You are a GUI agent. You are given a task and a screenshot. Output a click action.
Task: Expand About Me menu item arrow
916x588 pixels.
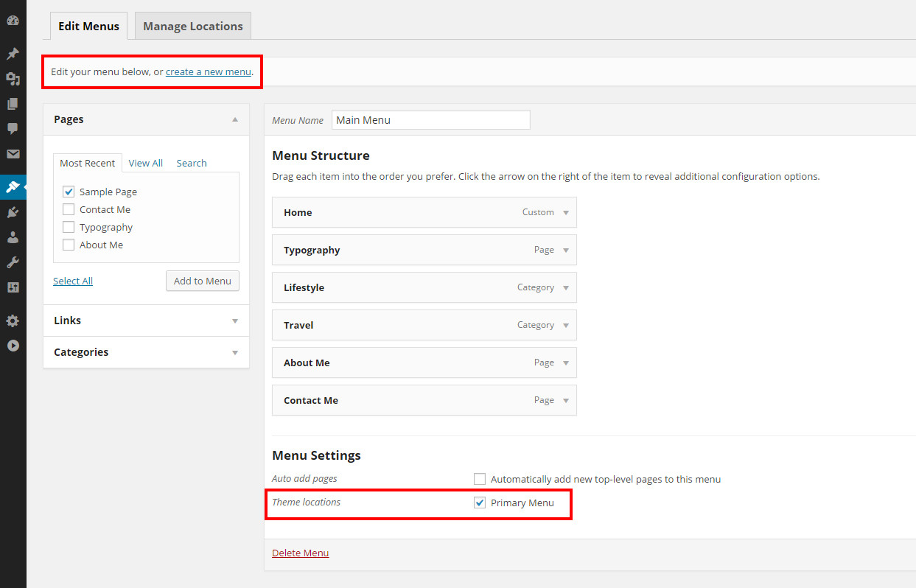coord(566,363)
